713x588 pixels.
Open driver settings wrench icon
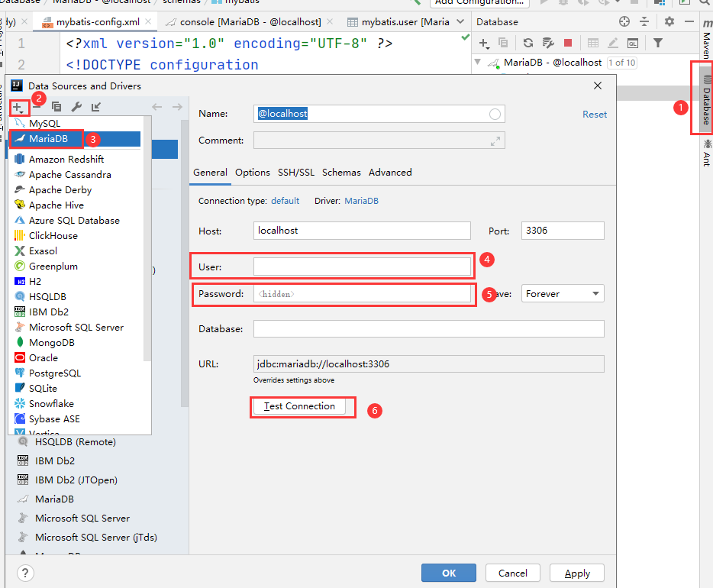[76, 107]
